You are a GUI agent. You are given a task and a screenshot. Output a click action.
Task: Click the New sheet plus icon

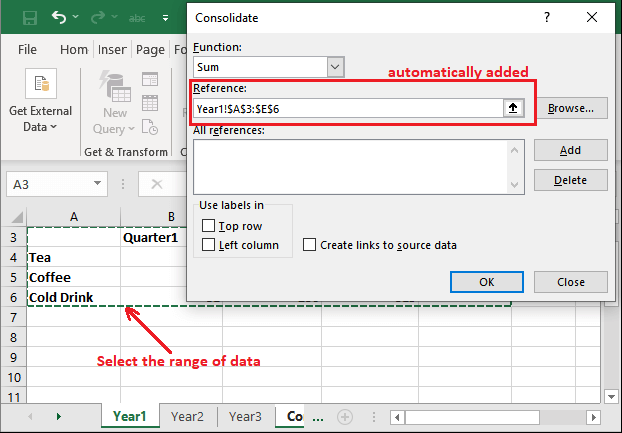pyautogui.click(x=345, y=417)
